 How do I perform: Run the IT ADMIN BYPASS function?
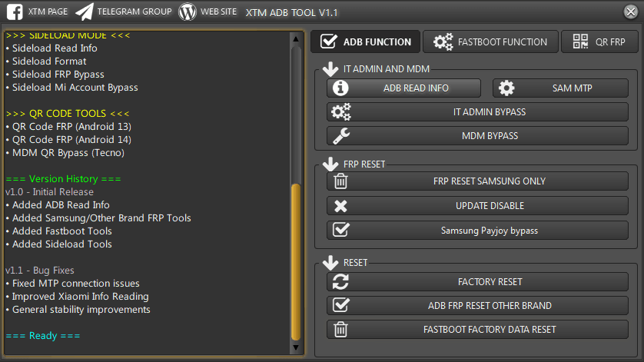coord(477,111)
